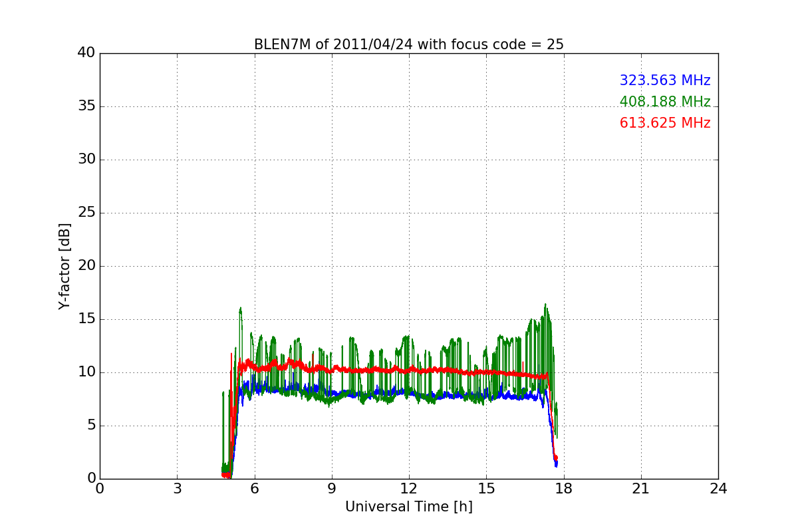Click the y-axis tick label 20
The width and height of the screenshot is (798, 532).
(x=86, y=266)
